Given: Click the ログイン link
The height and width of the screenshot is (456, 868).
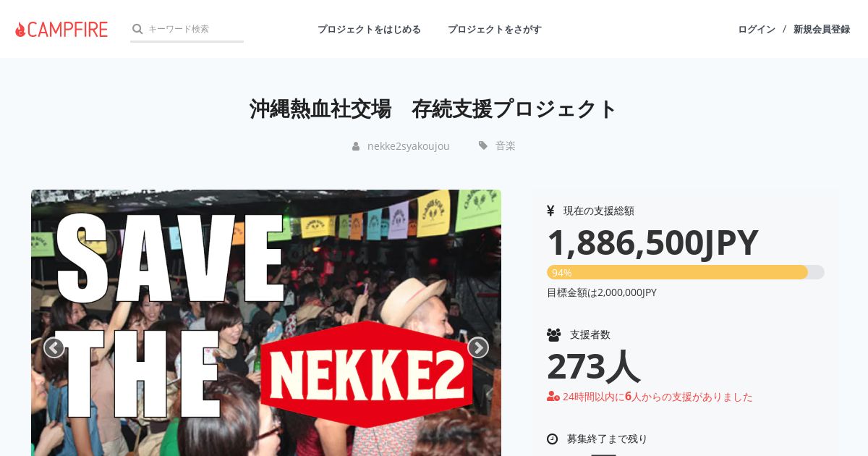Looking at the screenshot, I should (757, 29).
